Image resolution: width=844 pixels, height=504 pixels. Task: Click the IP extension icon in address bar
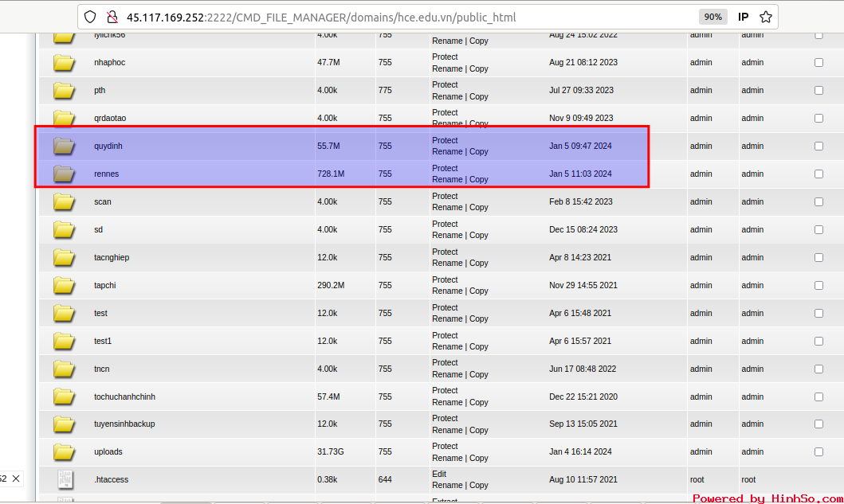pyautogui.click(x=743, y=18)
